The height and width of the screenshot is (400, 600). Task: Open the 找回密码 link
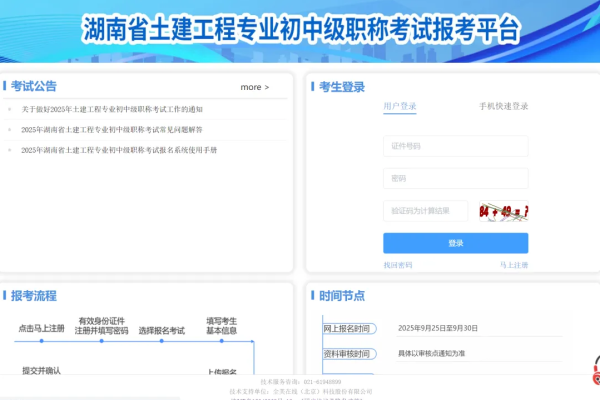[x=398, y=265]
